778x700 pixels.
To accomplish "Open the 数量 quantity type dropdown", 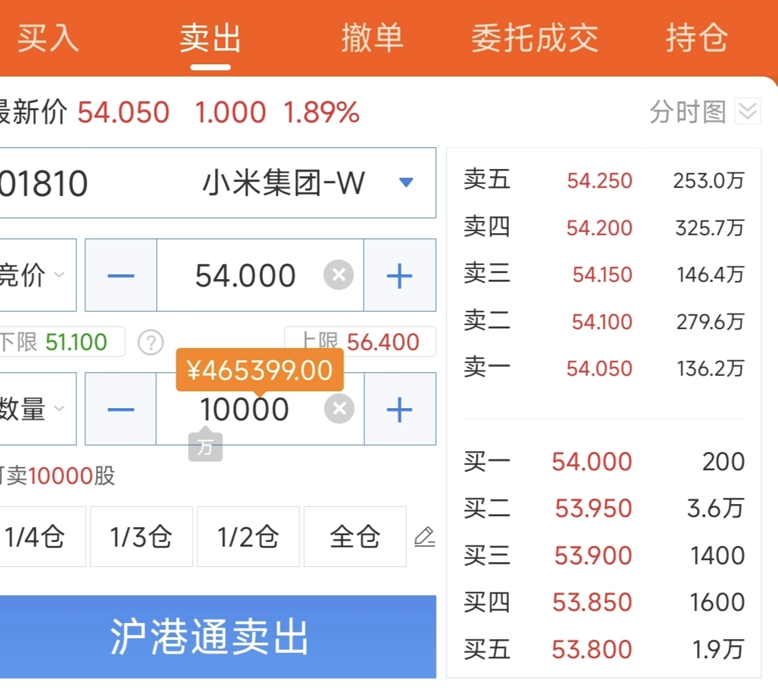I will coord(38,409).
